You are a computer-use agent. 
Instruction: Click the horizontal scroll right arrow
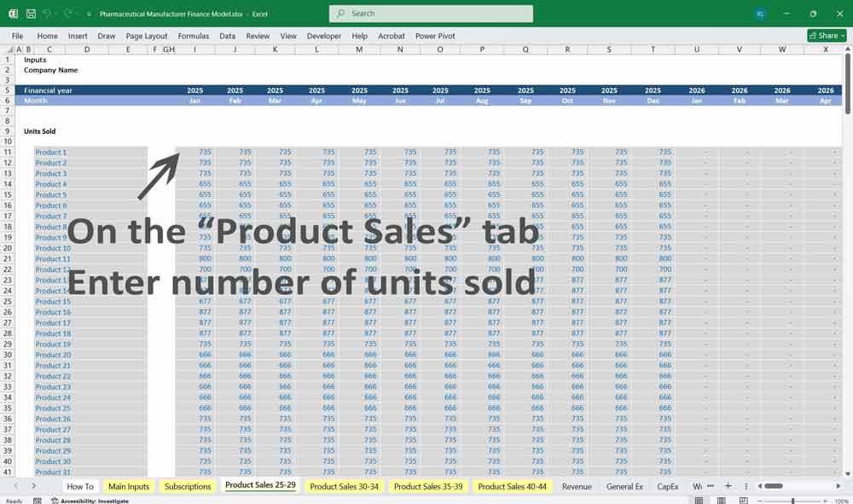[x=838, y=486]
